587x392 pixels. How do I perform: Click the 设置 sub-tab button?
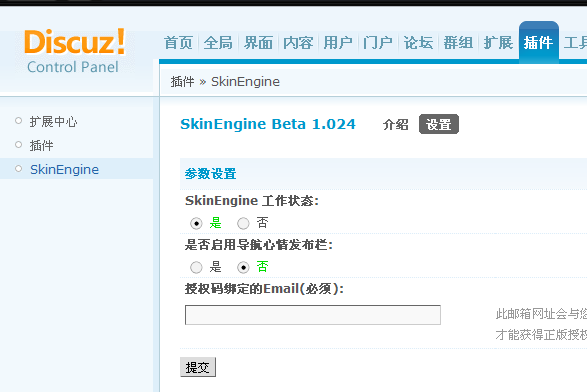pos(439,124)
